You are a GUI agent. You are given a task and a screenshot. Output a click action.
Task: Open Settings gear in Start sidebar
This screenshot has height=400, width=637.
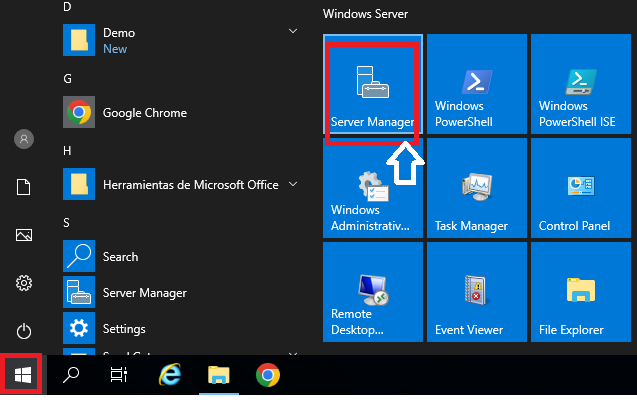(x=24, y=283)
